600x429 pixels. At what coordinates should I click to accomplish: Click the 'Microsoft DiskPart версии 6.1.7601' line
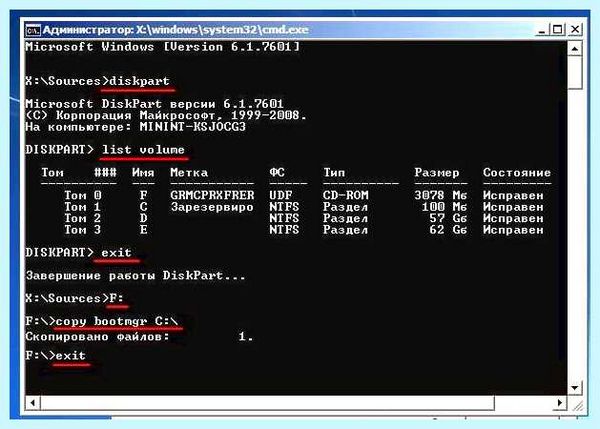[x=155, y=104]
